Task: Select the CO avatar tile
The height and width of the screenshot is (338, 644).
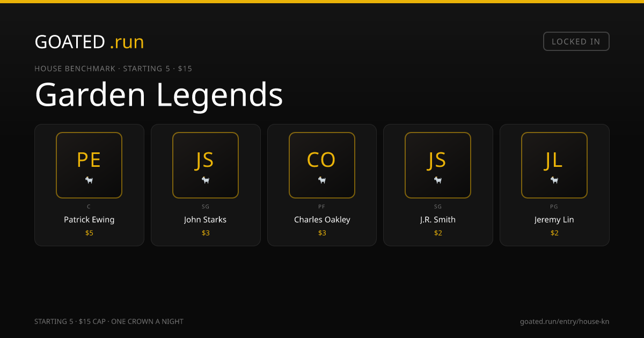Action: tap(322, 165)
